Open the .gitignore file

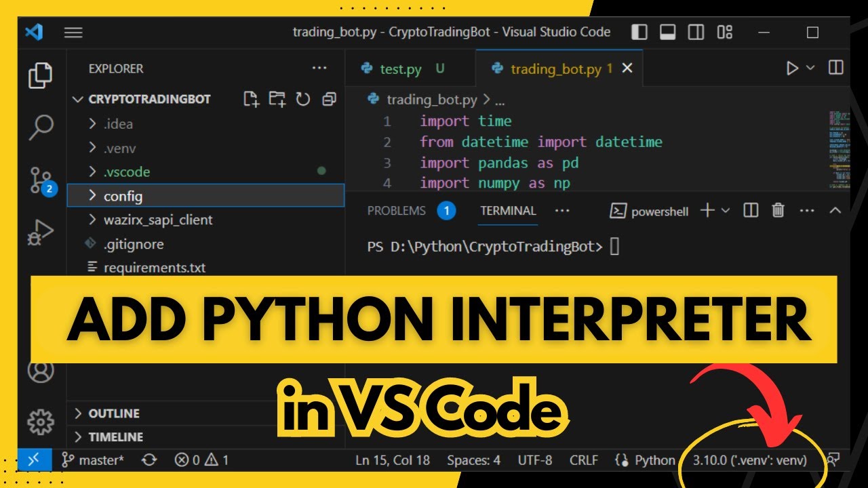pyautogui.click(x=205, y=244)
